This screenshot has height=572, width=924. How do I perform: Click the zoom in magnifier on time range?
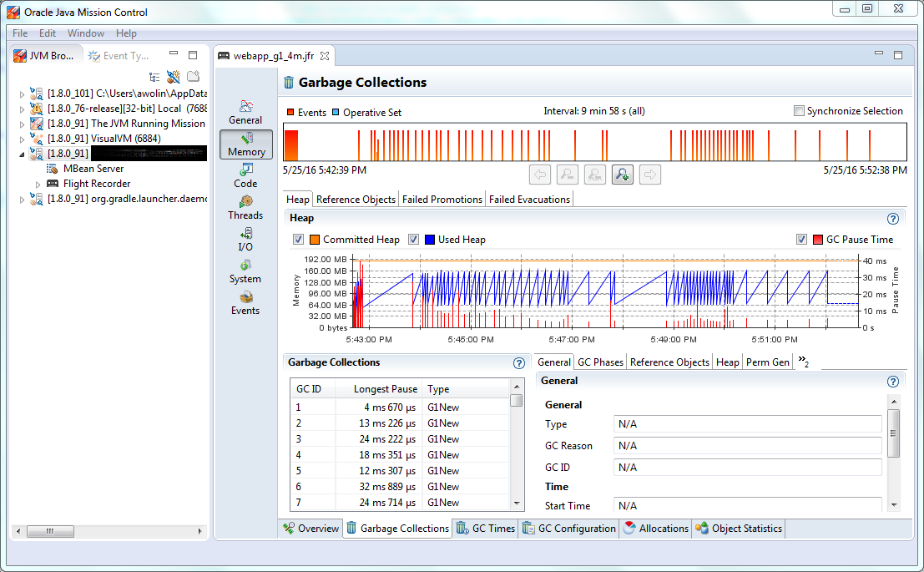622,174
